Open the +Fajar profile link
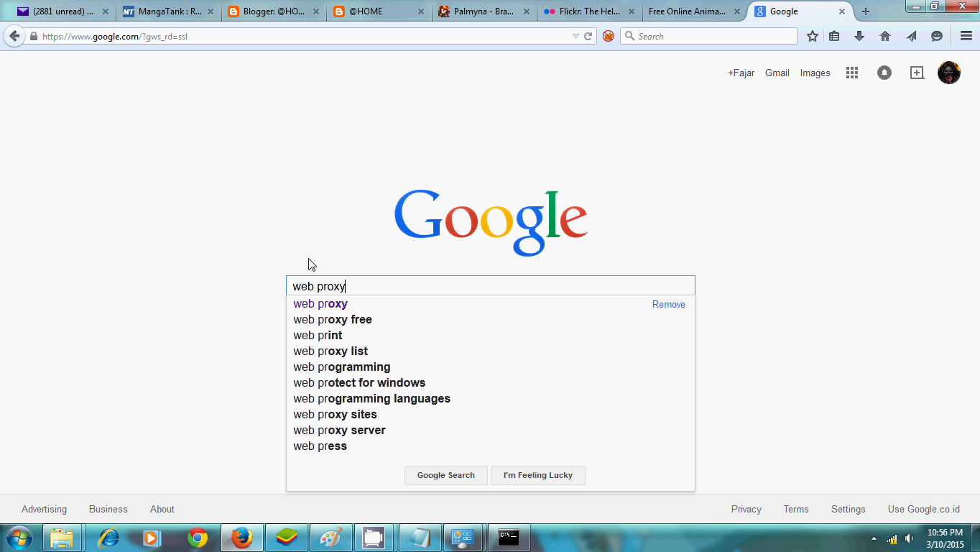The image size is (980, 552). tap(741, 73)
